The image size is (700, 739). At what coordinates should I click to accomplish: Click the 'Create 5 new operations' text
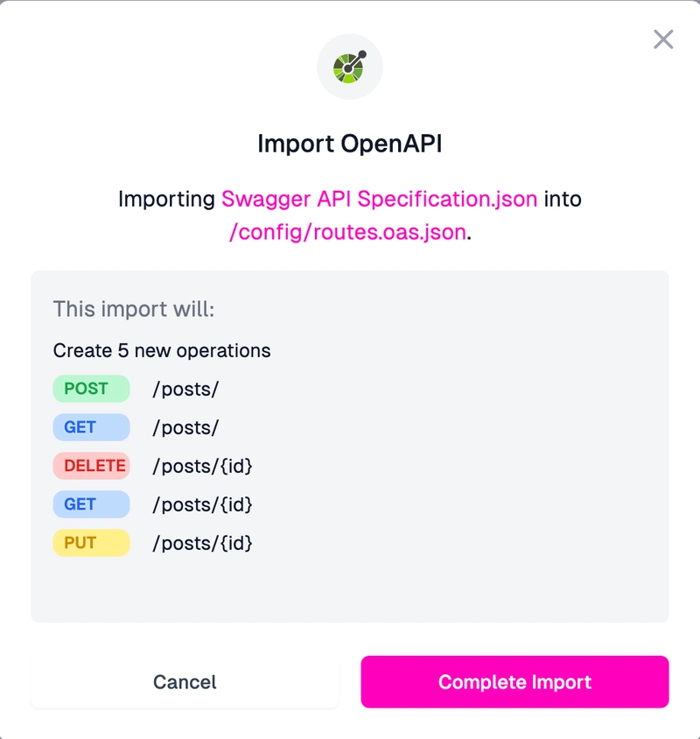point(162,350)
